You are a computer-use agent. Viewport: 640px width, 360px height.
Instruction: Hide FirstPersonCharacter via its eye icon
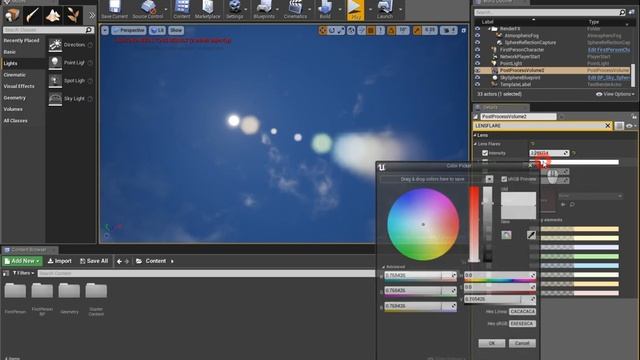coord(477,49)
